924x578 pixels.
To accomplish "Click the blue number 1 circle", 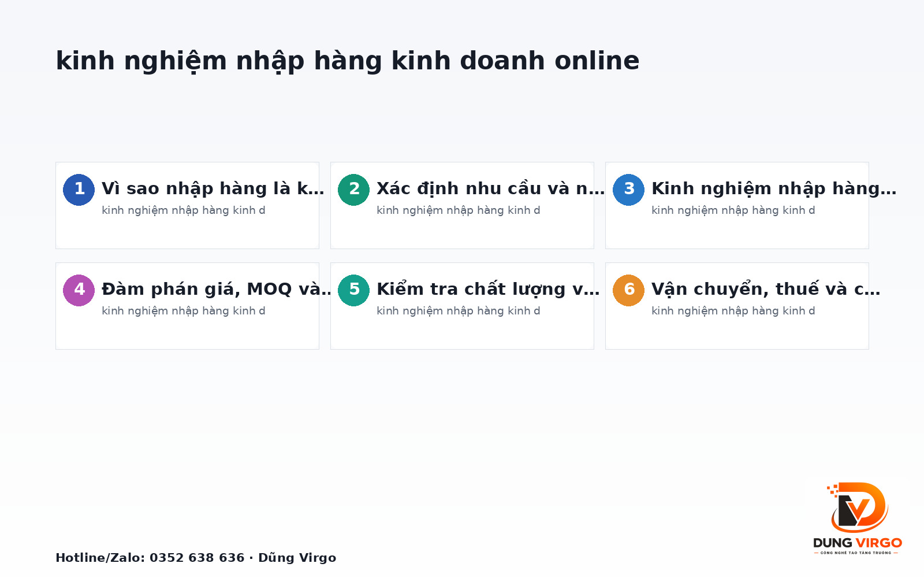I will coord(79,190).
